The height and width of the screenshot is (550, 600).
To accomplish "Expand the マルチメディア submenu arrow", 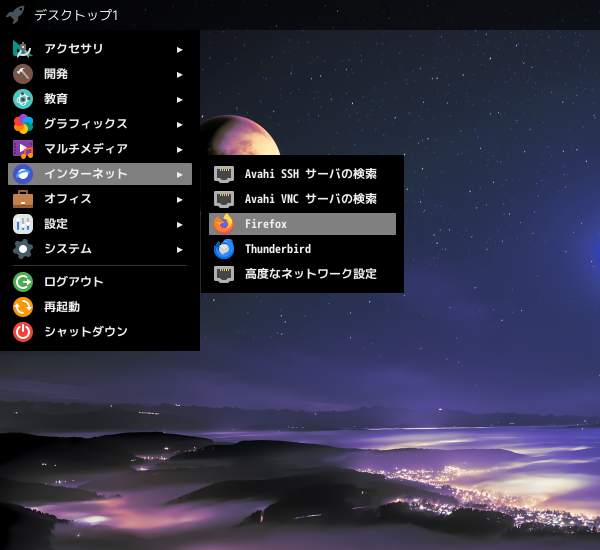I will 179,150.
